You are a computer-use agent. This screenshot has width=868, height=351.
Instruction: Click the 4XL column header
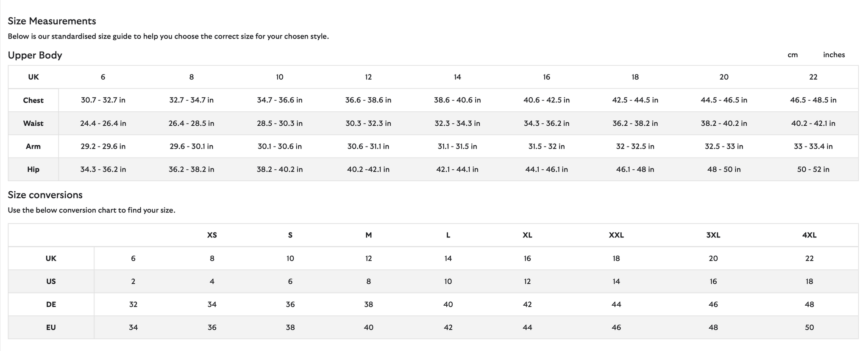pos(809,235)
